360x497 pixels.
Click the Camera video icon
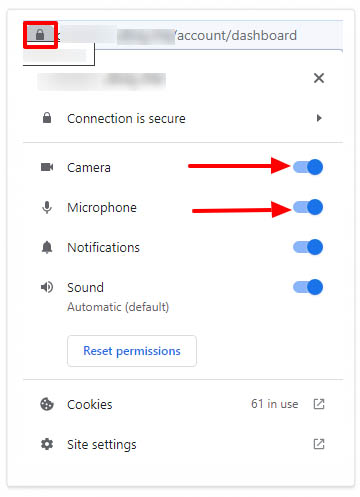(x=47, y=167)
